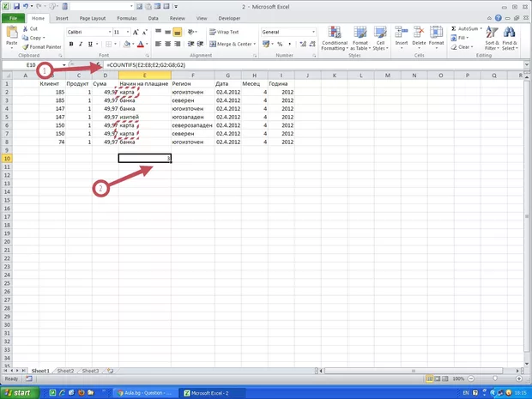Open the font name Calibri dropdown
Screen dimensions: 532x399
[x=110, y=32]
